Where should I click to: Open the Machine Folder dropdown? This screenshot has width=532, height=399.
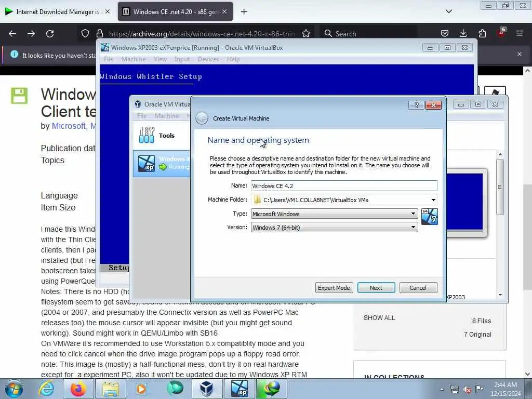(433, 200)
